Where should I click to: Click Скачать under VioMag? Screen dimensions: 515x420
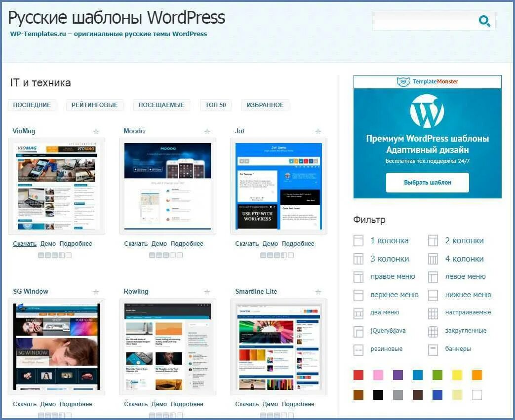25,244
